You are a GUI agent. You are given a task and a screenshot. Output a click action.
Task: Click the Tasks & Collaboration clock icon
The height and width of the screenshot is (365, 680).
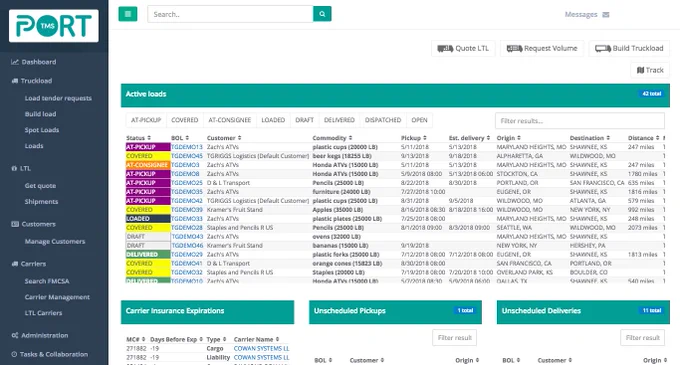(14, 355)
